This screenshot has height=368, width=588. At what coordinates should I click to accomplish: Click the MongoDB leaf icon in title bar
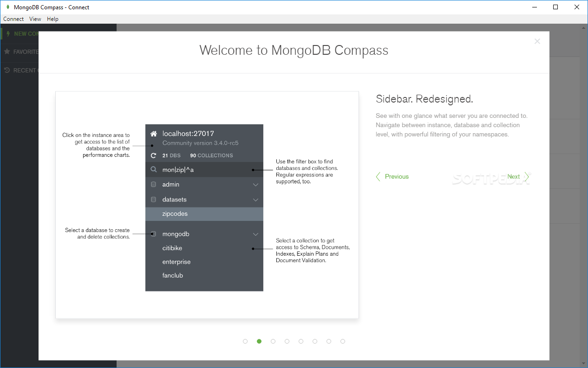coord(7,7)
